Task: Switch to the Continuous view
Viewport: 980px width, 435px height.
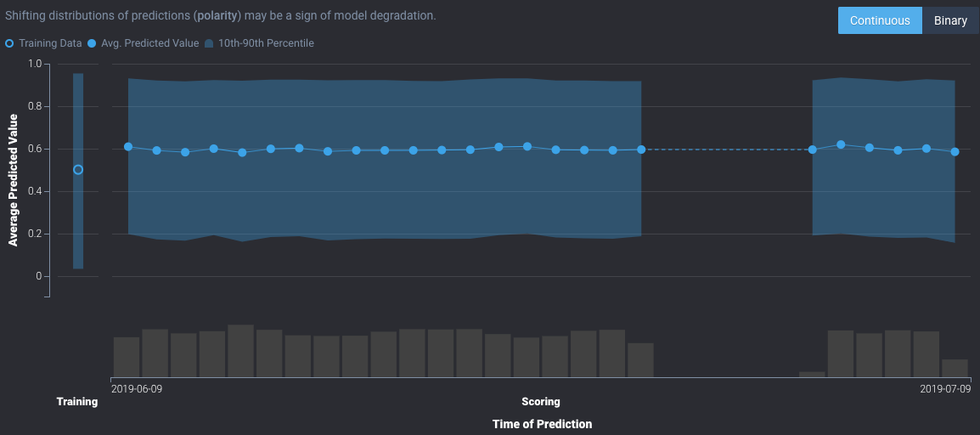Action: 880,20
